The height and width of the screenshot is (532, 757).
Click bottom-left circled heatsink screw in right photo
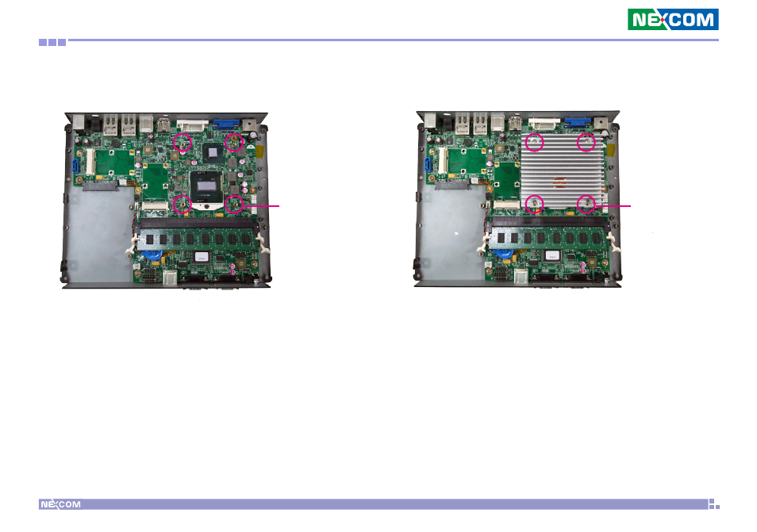tap(536, 204)
